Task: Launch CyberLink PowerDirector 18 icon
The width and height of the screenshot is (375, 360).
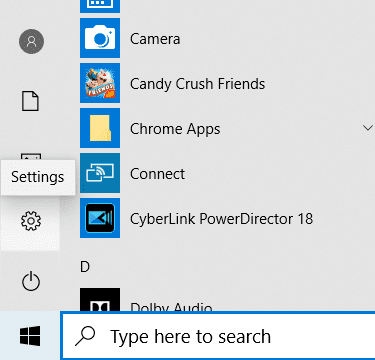Action: click(x=100, y=218)
